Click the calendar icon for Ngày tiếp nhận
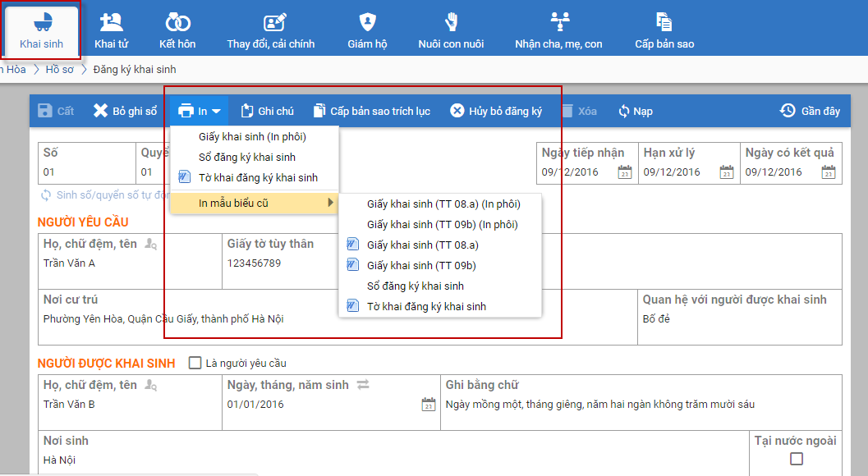The image size is (868, 476). click(625, 172)
